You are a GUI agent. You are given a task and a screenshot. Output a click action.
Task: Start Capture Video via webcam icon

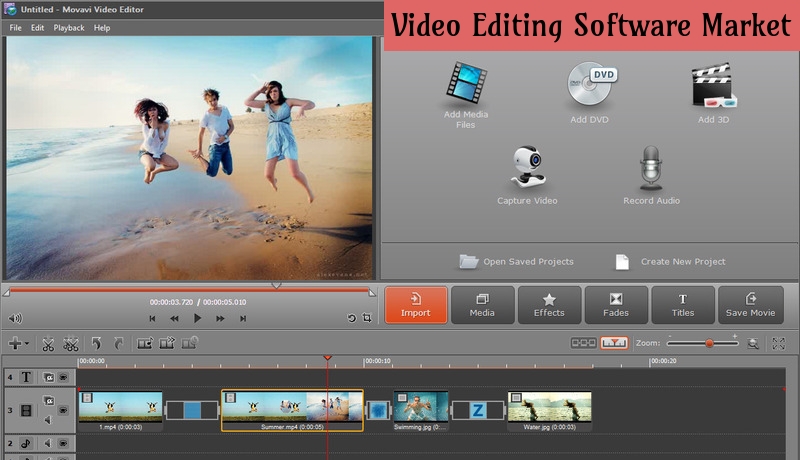coord(528,167)
